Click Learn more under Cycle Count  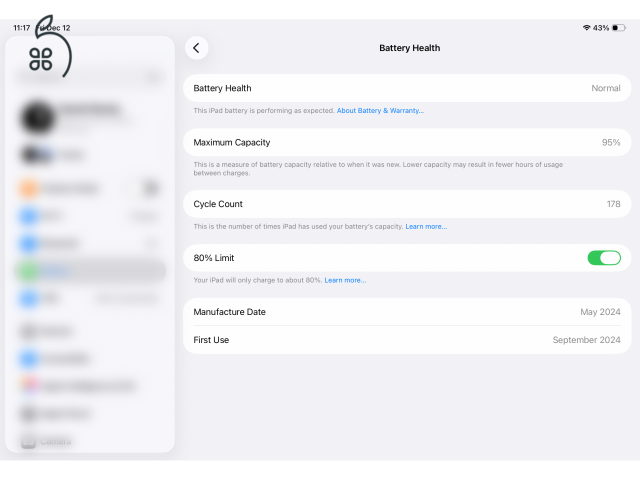click(x=426, y=226)
